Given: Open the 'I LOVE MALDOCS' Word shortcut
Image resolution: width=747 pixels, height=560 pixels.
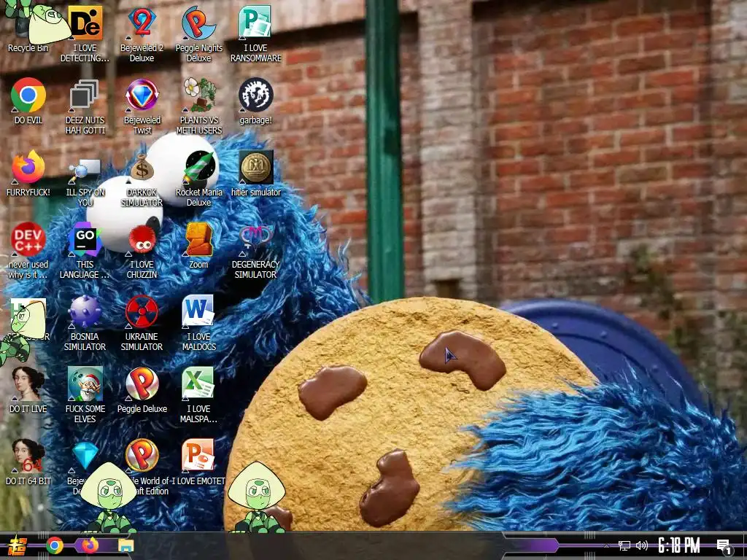Looking at the screenshot, I should [x=198, y=323].
